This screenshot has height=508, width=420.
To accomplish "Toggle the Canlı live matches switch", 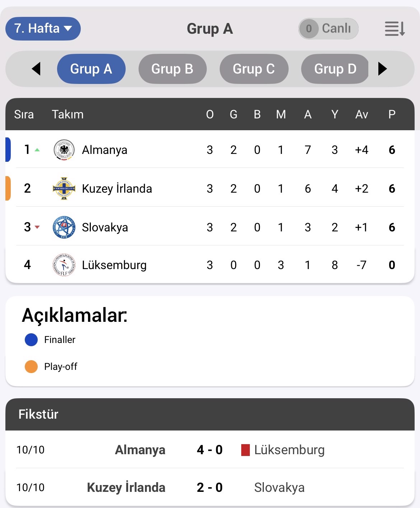I will (328, 29).
